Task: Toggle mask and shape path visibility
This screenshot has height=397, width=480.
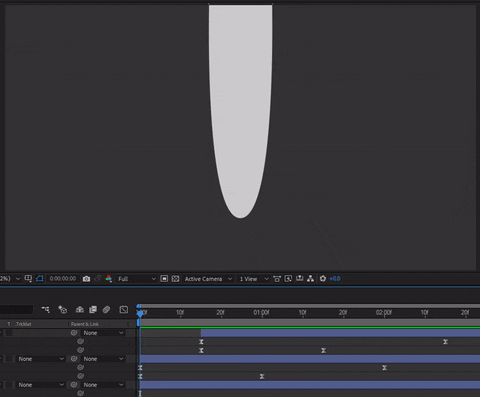Action: click(x=40, y=278)
